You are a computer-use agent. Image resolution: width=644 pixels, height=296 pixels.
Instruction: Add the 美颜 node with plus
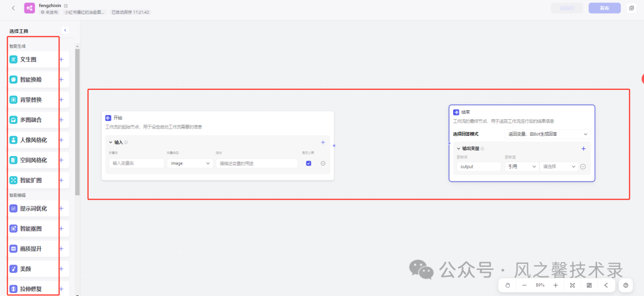pyautogui.click(x=61, y=269)
